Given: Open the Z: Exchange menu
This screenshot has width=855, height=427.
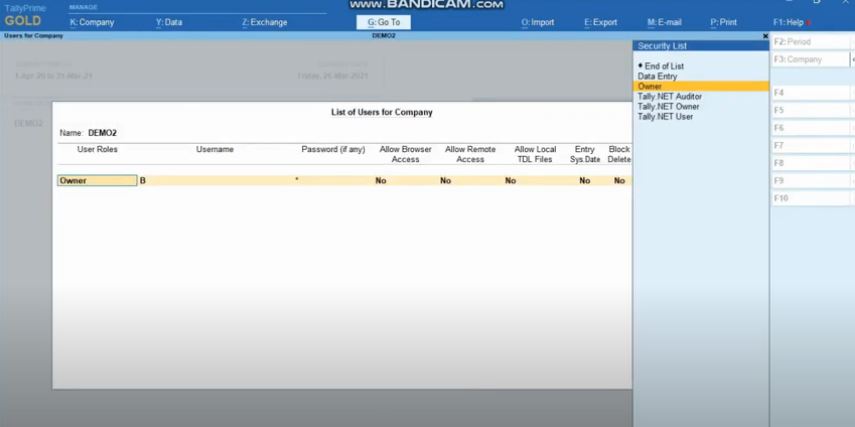Looking at the screenshot, I should [264, 22].
